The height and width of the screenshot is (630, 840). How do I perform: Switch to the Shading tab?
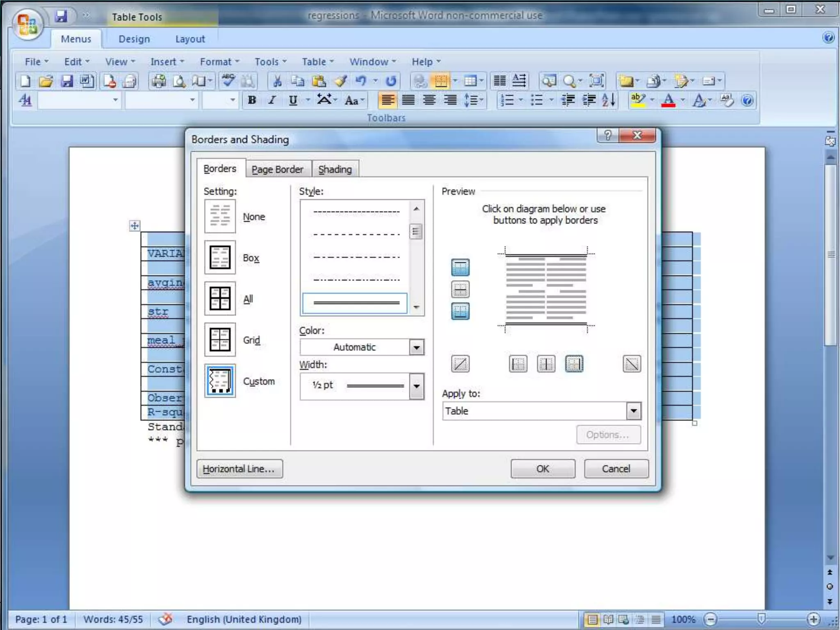335,169
